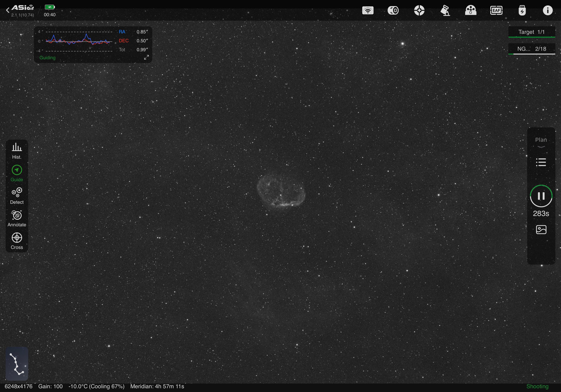The width and height of the screenshot is (561, 392).
Task: Open the Plan mode dropdown
Action: pos(541,142)
